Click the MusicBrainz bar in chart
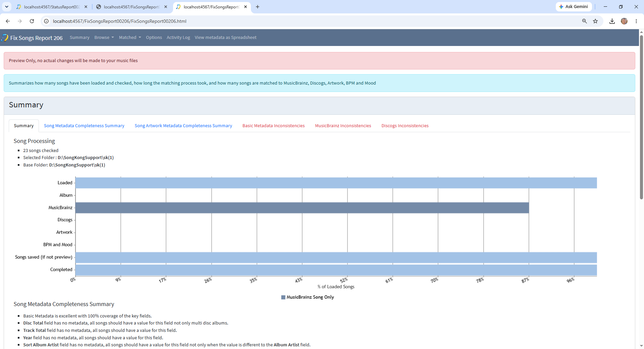Screen dimensions: 644x349 coord(302,208)
